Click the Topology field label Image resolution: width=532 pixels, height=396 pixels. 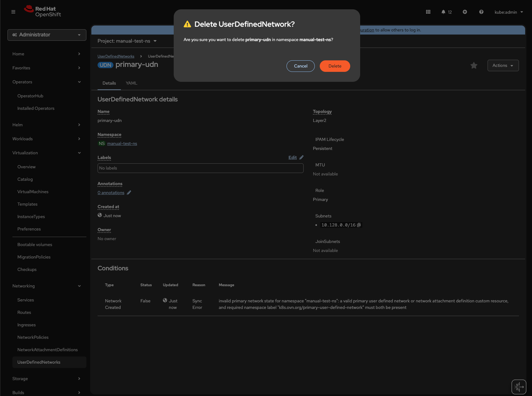point(322,111)
